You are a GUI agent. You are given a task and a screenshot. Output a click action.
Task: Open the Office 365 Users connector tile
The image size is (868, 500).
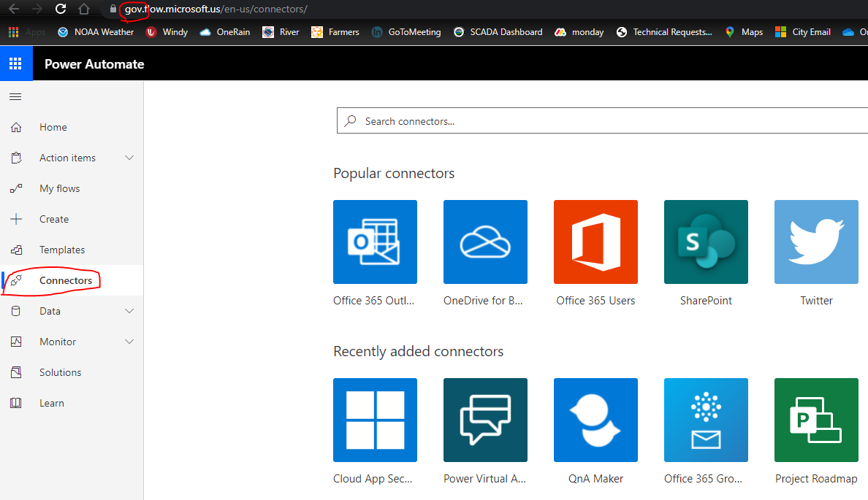click(595, 242)
